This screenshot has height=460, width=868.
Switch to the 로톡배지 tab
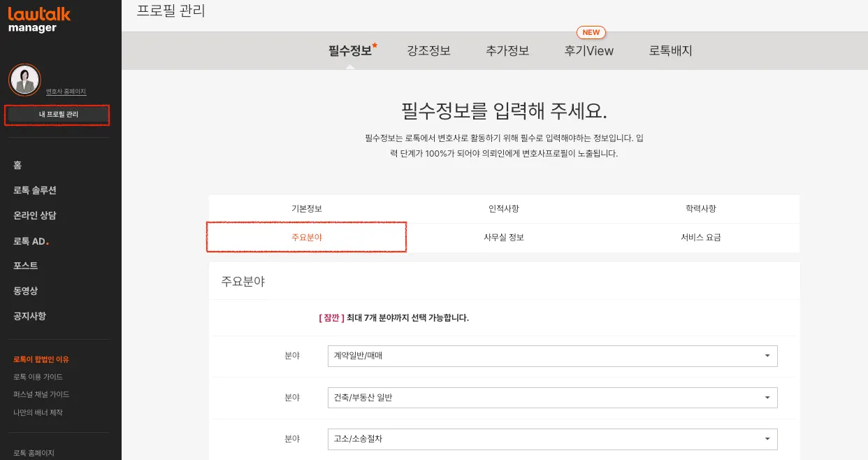click(670, 51)
